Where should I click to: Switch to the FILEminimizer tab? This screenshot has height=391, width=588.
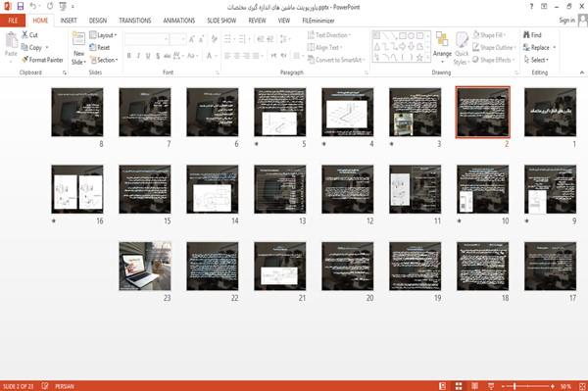(318, 21)
